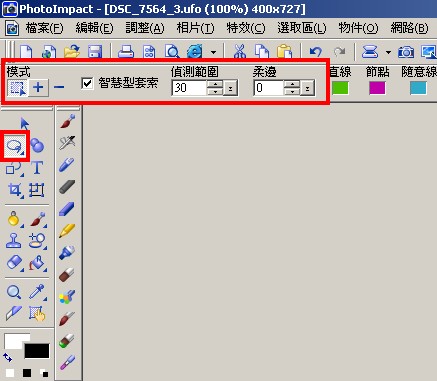437x381 pixels.
Task: Open 偵測範圍 slider dropdown button
Action: tap(231, 88)
